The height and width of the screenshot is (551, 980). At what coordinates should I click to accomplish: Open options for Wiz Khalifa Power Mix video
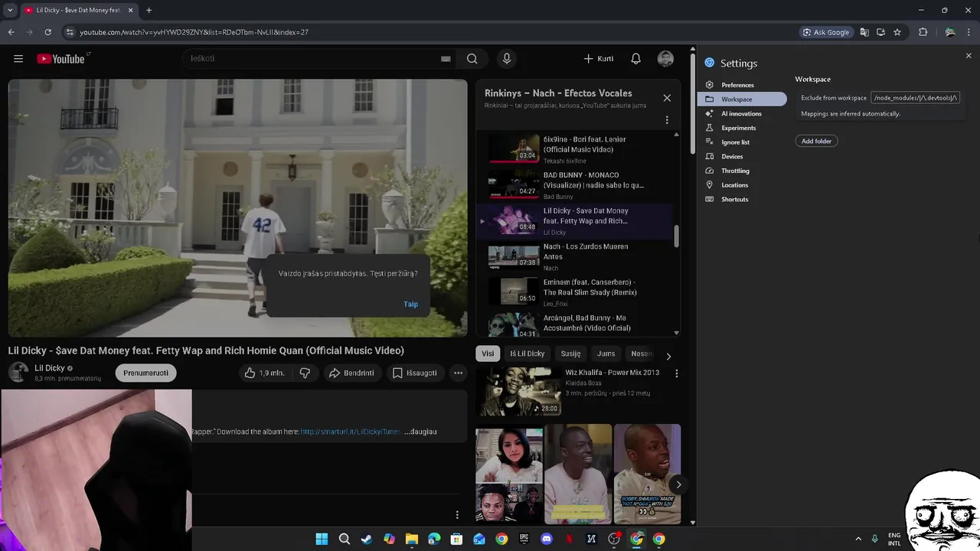coord(676,373)
